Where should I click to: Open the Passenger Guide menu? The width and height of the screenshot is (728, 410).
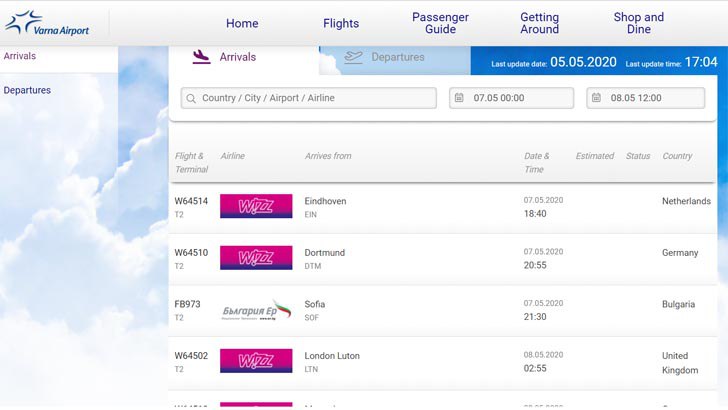tap(440, 23)
